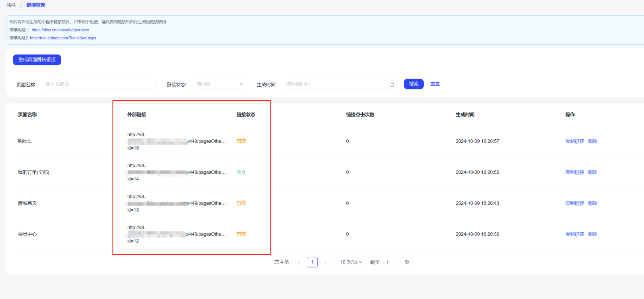Click 插件 in the breadcrumb

point(11,5)
